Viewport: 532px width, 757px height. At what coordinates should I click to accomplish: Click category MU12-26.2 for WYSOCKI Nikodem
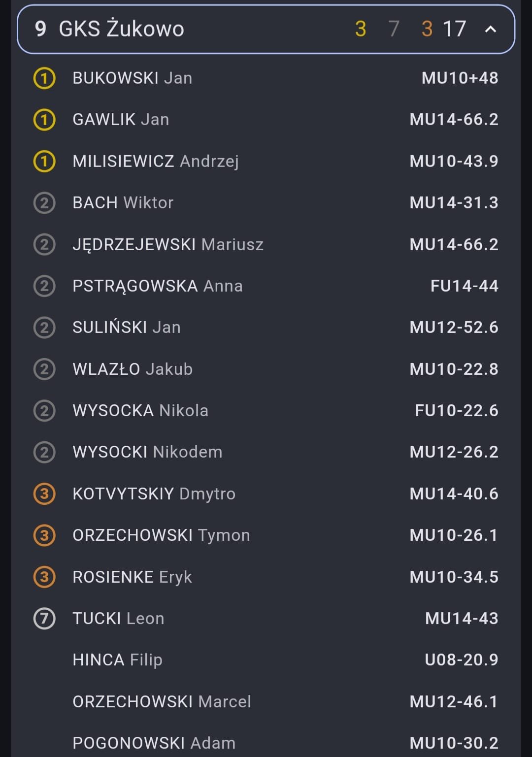click(x=454, y=452)
